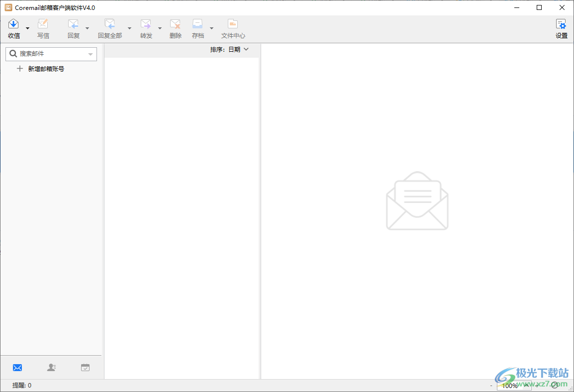
Task: Close the Coremail window
Action: 562,7
